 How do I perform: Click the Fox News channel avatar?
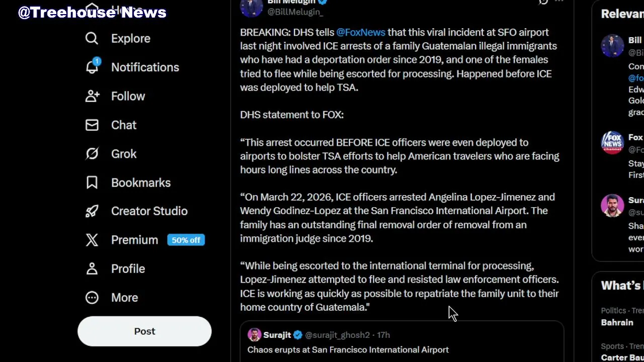coord(612,143)
